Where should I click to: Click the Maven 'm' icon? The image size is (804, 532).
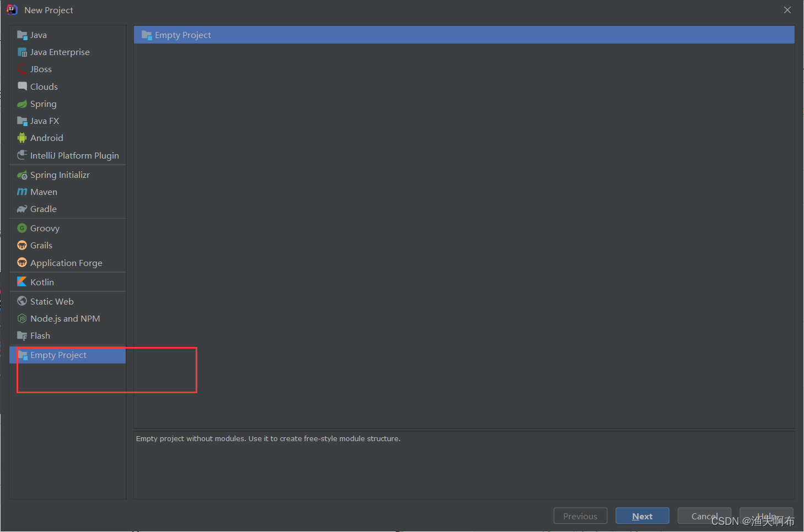[22, 192]
